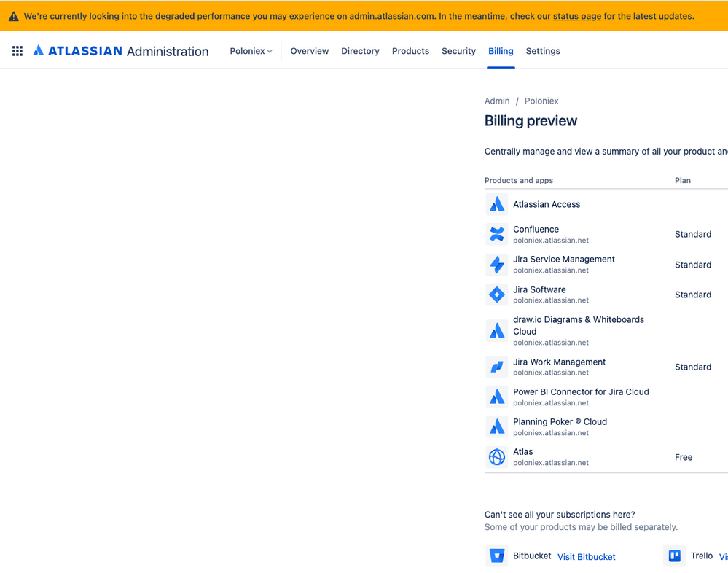Click the Jira Software diamond icon

pyautogui.click(x=497, y=295)
